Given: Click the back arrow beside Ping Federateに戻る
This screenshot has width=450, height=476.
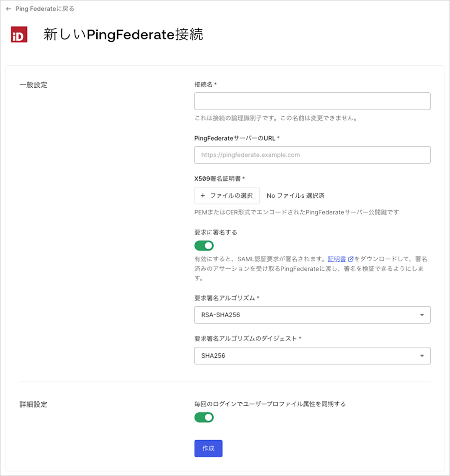Looking at the screenshot, I should tap(9, 8).
